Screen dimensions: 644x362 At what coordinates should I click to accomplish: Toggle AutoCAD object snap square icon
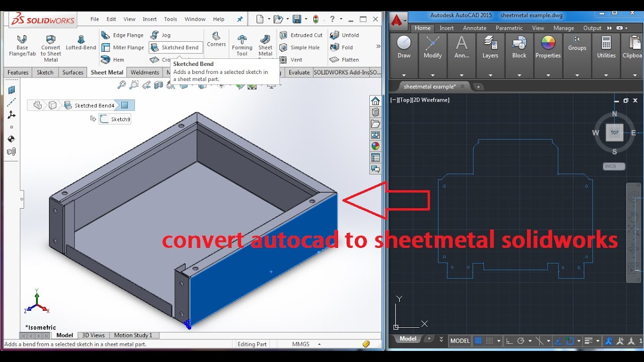coord(570,340)
